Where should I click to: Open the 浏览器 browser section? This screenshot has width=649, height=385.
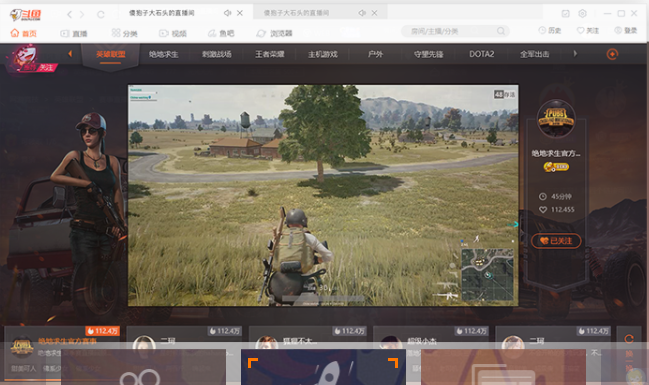[274, 33]
